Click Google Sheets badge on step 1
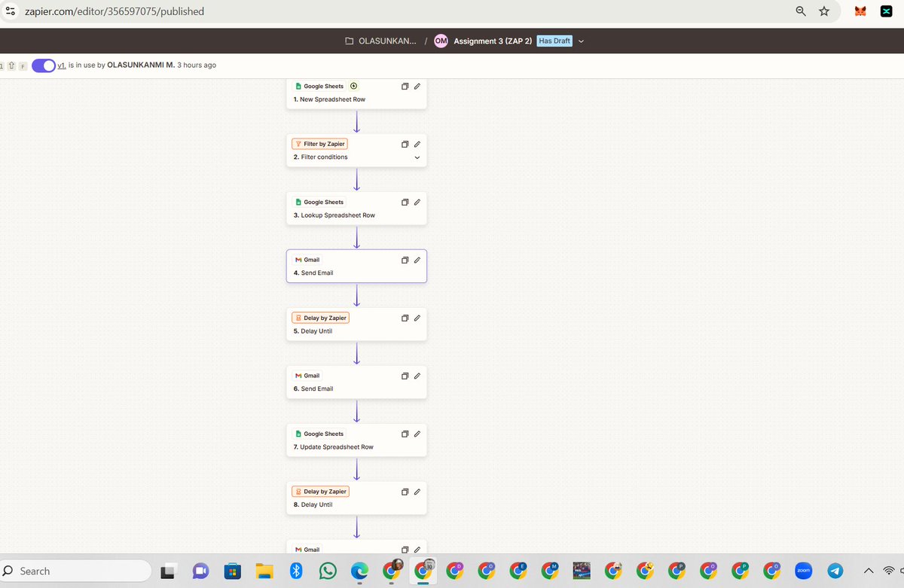904x588 pixels. tap(319, 87)
